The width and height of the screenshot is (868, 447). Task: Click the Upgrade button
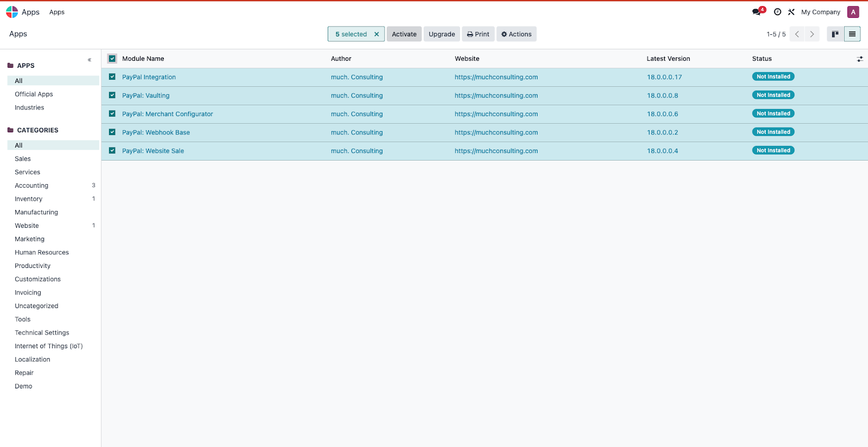[442, 34]
